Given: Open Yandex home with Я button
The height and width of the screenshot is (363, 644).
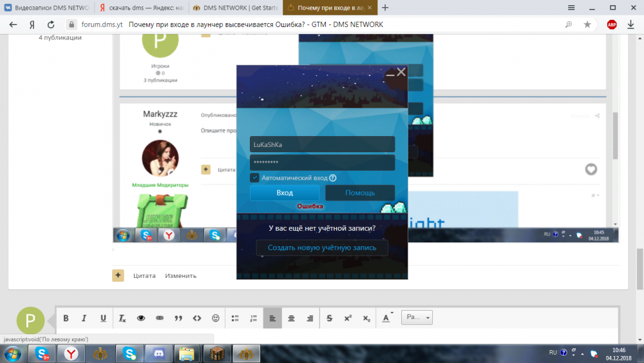Looking at the screenshot, I should click(x=32, y=25).
